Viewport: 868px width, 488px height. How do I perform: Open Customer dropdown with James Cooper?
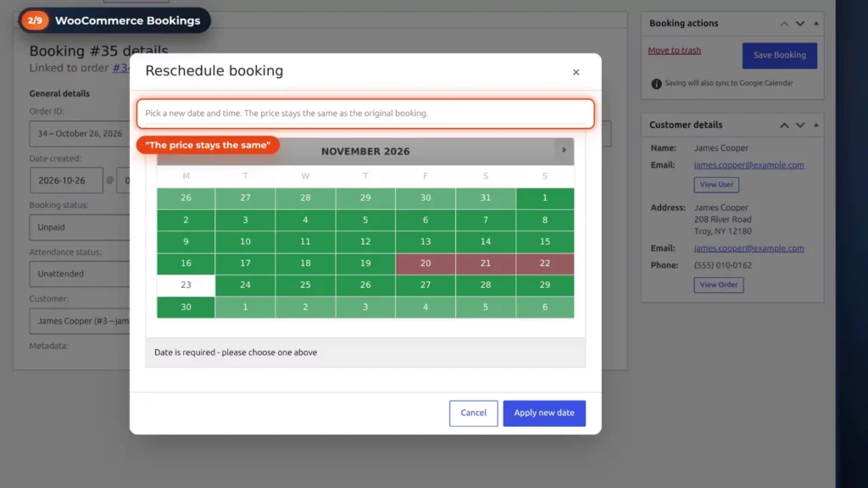point(79,321)
